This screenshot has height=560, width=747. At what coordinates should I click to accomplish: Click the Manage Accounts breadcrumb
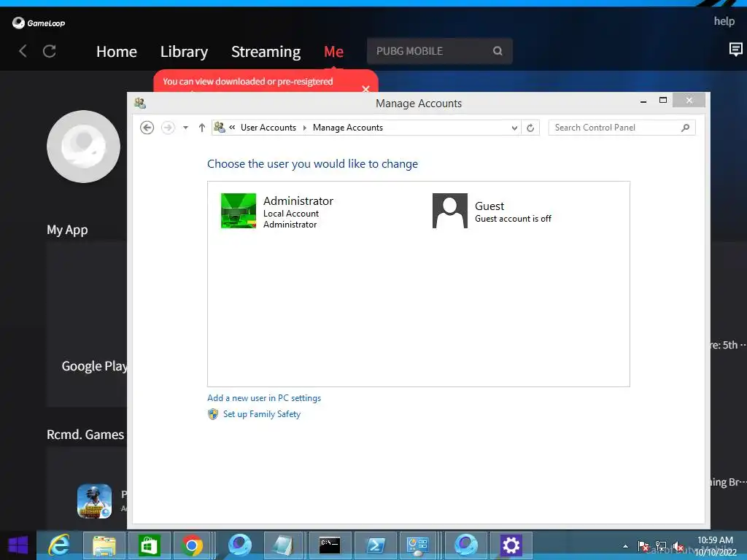coord(348,128)
